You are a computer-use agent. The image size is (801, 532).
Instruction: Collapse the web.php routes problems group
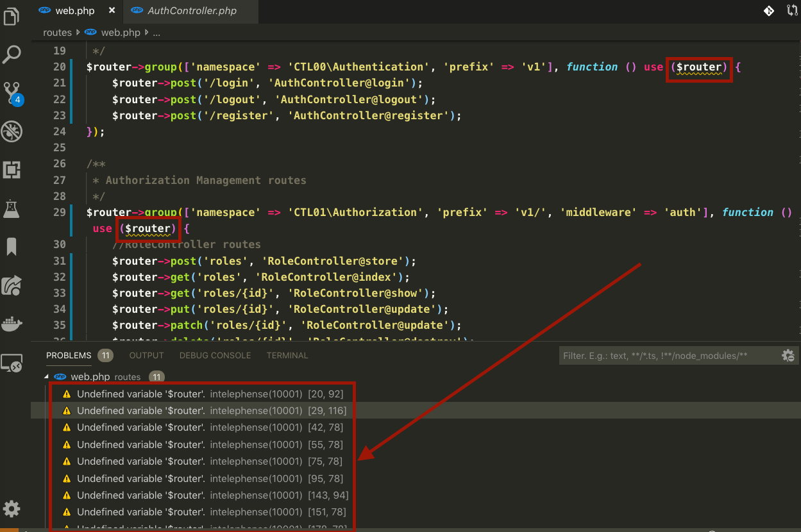[46, 377]
